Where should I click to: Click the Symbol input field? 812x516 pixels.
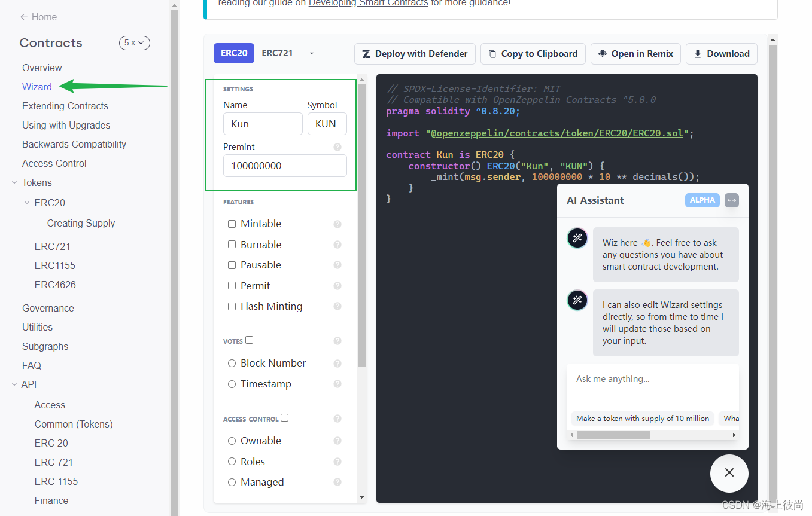[x=327, y=124]
